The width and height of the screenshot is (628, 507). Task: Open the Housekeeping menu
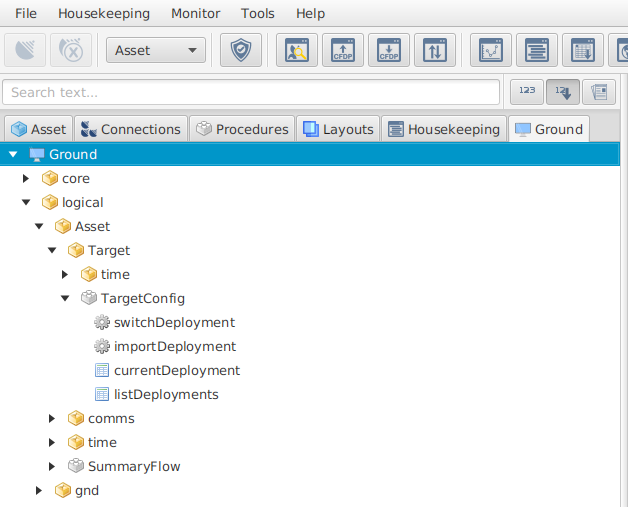pos(104,14)
